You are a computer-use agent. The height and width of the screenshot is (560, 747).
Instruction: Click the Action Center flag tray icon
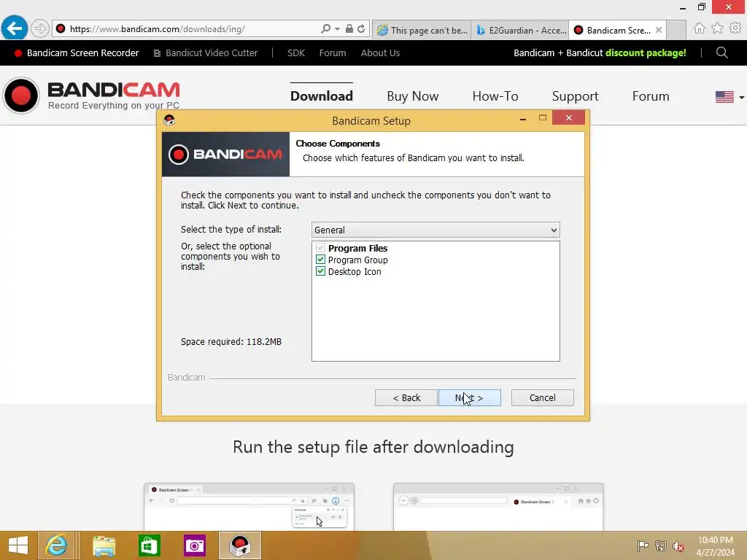pyautogui.click(x=643, y=545)
